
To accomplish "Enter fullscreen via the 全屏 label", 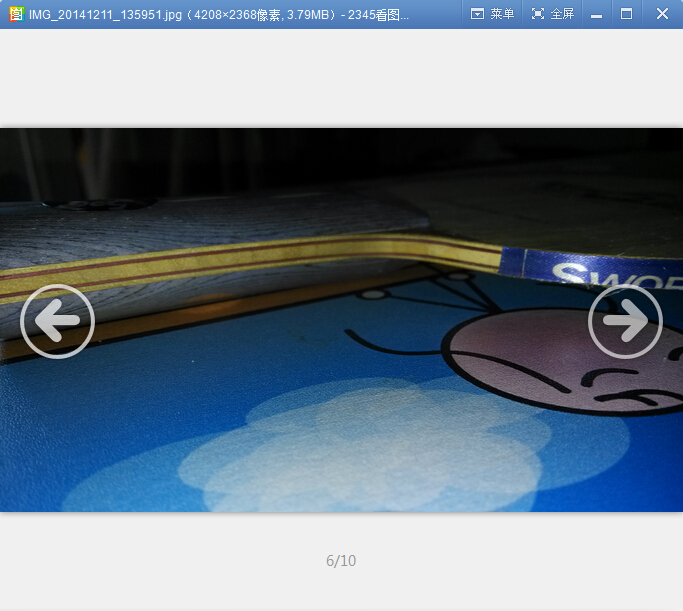I will click(562, 14).
